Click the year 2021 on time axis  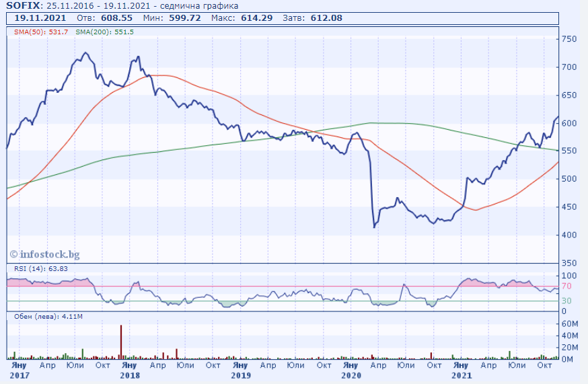462,375
